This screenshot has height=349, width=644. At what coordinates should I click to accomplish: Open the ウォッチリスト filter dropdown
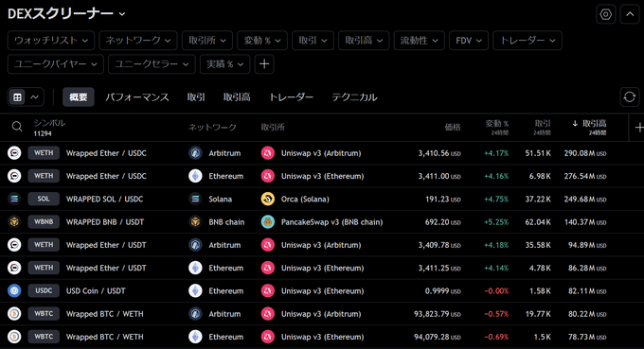click(x=51, y=40)
